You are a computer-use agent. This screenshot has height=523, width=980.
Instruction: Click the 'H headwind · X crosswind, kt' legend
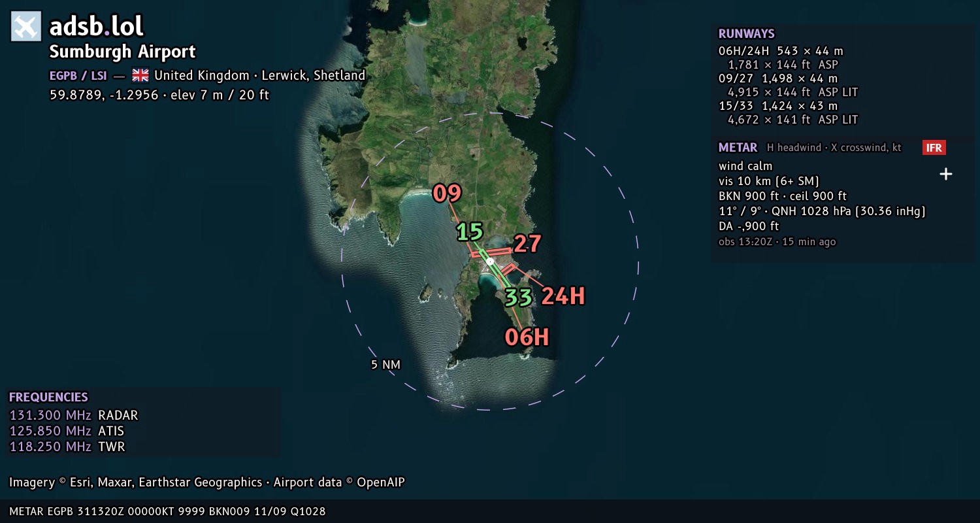pos(834,148)
